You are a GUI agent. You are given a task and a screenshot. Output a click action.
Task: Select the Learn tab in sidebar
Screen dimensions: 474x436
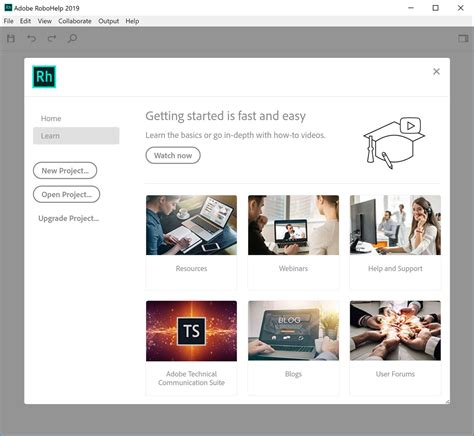(76, 136)
